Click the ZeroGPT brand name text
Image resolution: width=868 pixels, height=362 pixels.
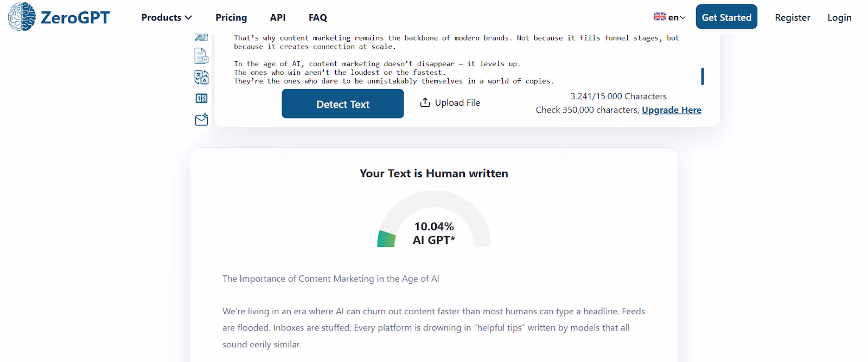click(75, 17)
